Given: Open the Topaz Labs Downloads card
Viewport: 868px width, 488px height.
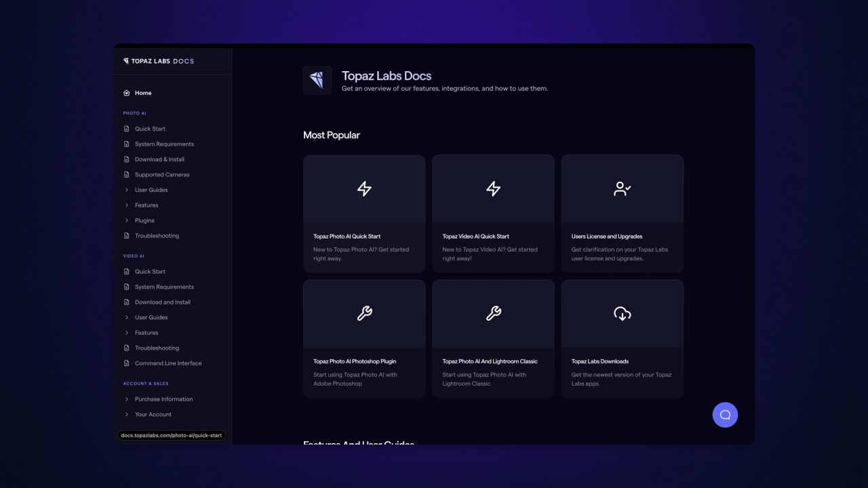Looking at the screenshot, I should click(x=622, y=338).
